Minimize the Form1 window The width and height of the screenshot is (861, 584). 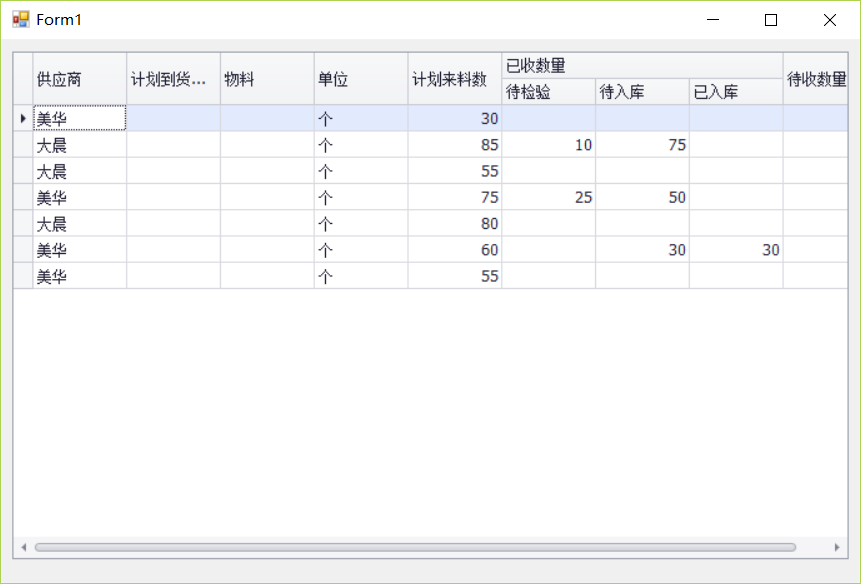(713, 20)
